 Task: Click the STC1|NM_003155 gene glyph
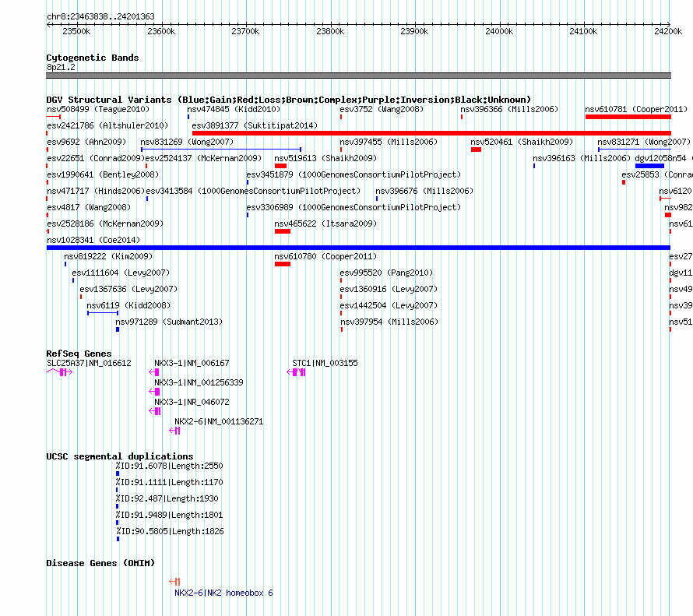coord(296,372)
